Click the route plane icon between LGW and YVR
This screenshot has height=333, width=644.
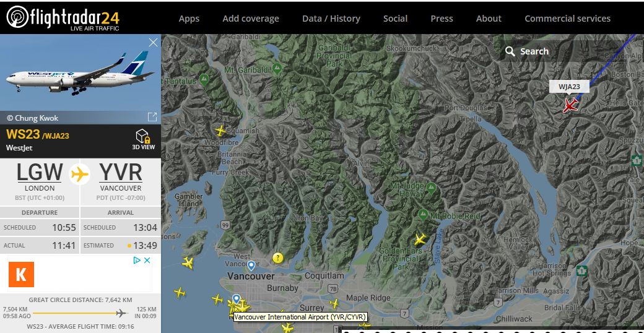pyautogui.click(x=80, y=174)
